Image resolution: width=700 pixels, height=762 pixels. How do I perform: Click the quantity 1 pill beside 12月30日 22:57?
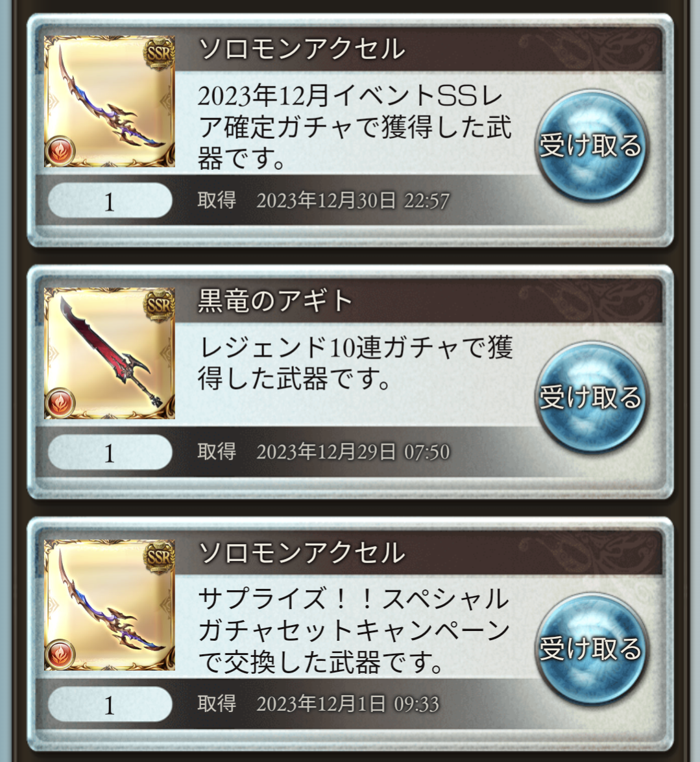point(110,200)
